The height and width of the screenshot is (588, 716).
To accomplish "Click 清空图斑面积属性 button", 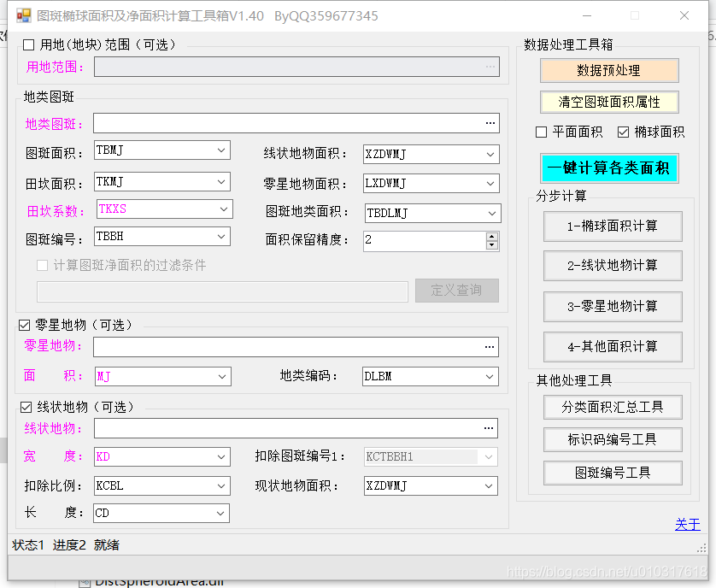I will pyautogui.click(x=609, y=102).
